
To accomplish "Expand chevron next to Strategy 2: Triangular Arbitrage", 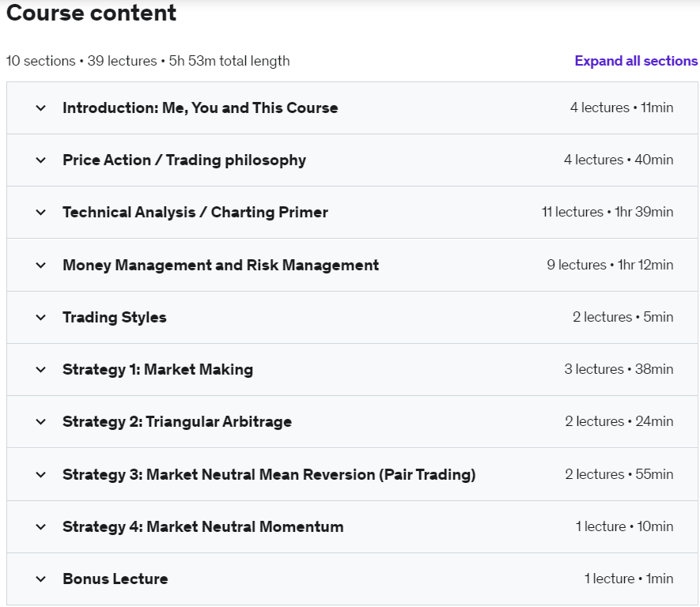I will (x=41, y=422).
